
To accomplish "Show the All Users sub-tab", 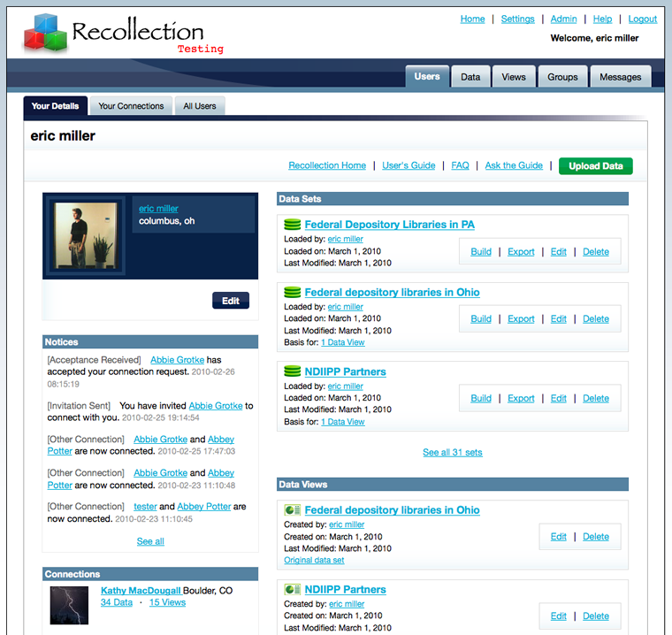I will pyautogui.click(x=200, y=106).
